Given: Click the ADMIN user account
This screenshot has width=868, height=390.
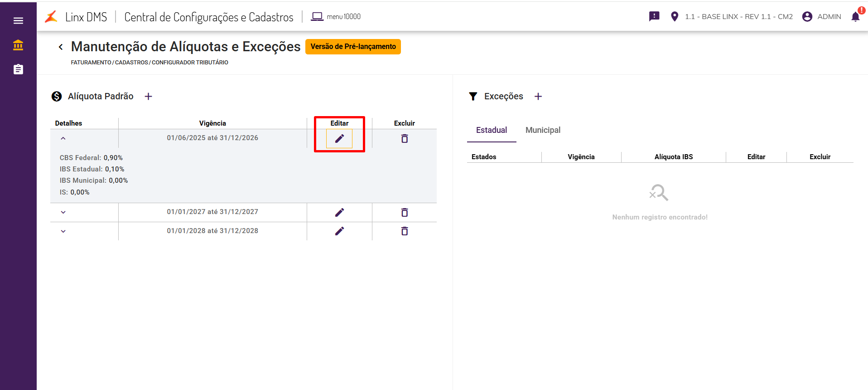Looking at the screenshot, I should (821, 17).
